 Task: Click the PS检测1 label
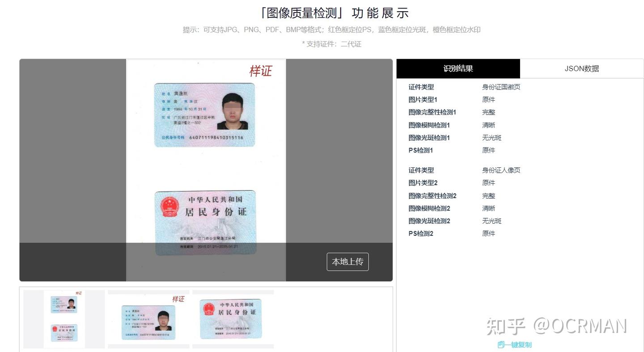pyautogui.click(x=420, y=150)
